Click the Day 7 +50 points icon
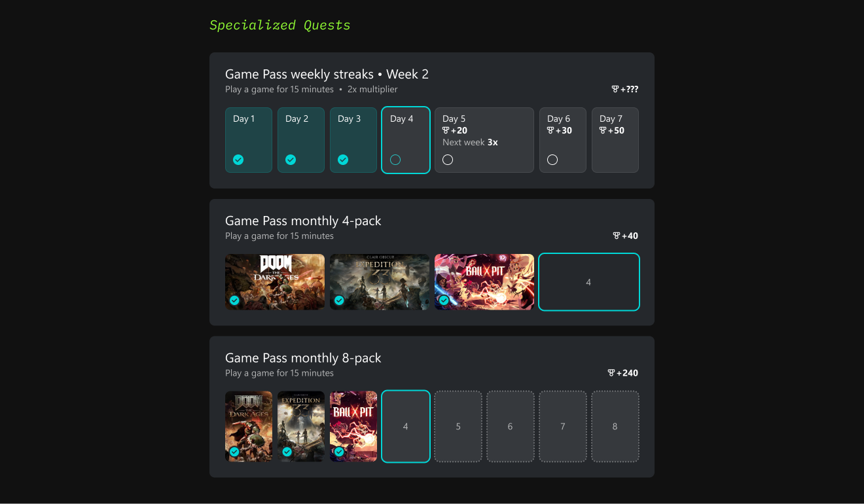This screenshot has height=504, width=864. [x=603, y=130]
